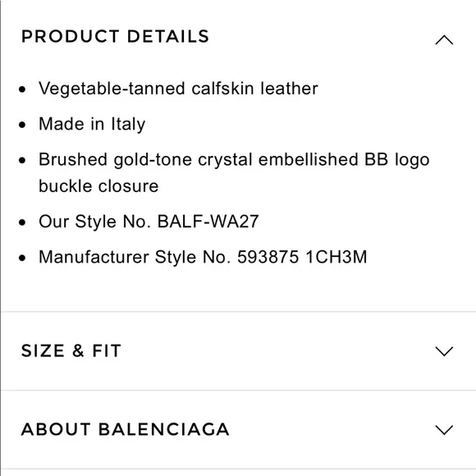Expand the About Balenciaga chevron
The width and height of the screenshot is (476, 476).
(x=444, y=429)
